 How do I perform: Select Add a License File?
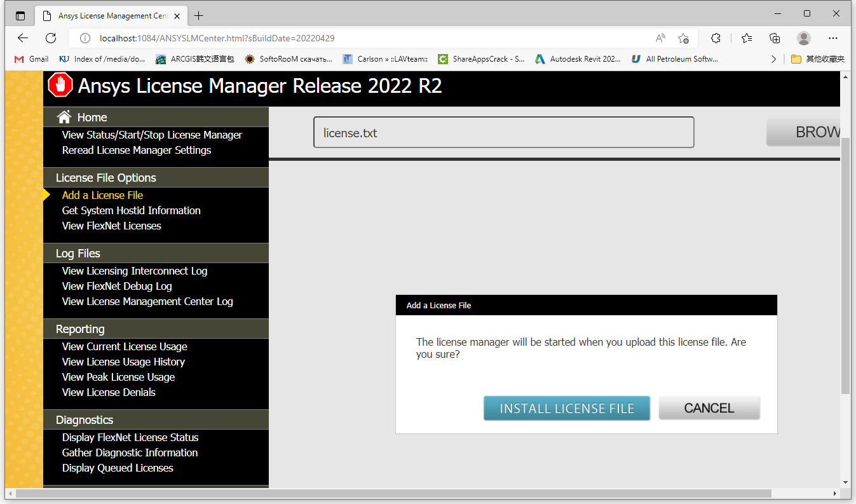pyautogui.click(x=102, y=195)
